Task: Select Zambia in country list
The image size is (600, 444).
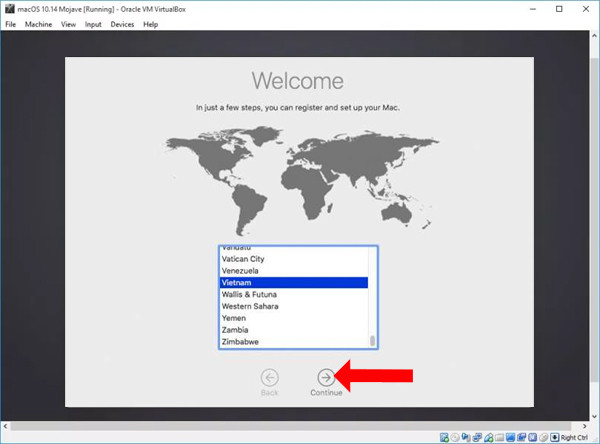Action: (x=293, y=330)
